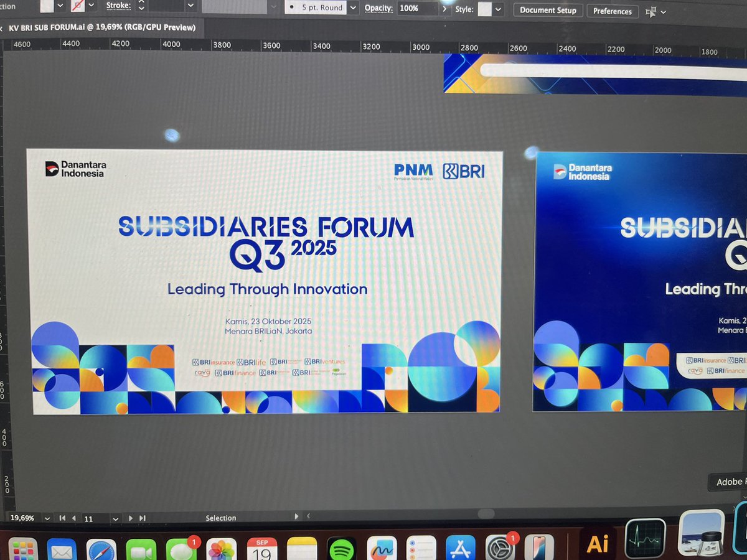The image size is (747, 560).
Task: Click the Stroke label link
Action: pos(118,6)
